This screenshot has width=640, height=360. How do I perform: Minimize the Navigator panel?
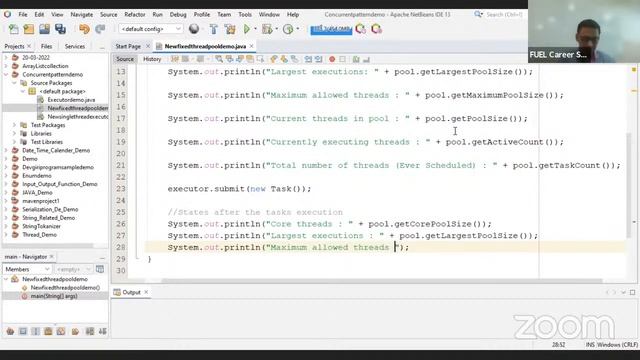102,257
